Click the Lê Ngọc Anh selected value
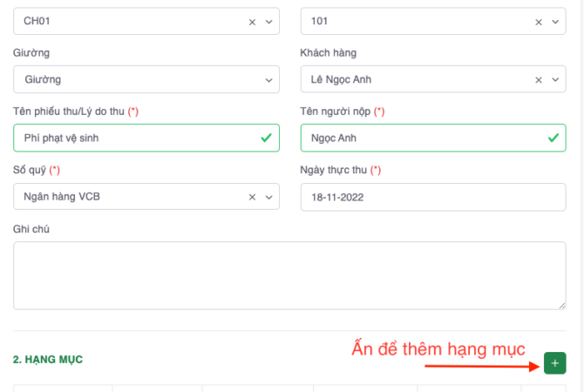584x392 pixels. pyautogui.click(x=343, y=79)
